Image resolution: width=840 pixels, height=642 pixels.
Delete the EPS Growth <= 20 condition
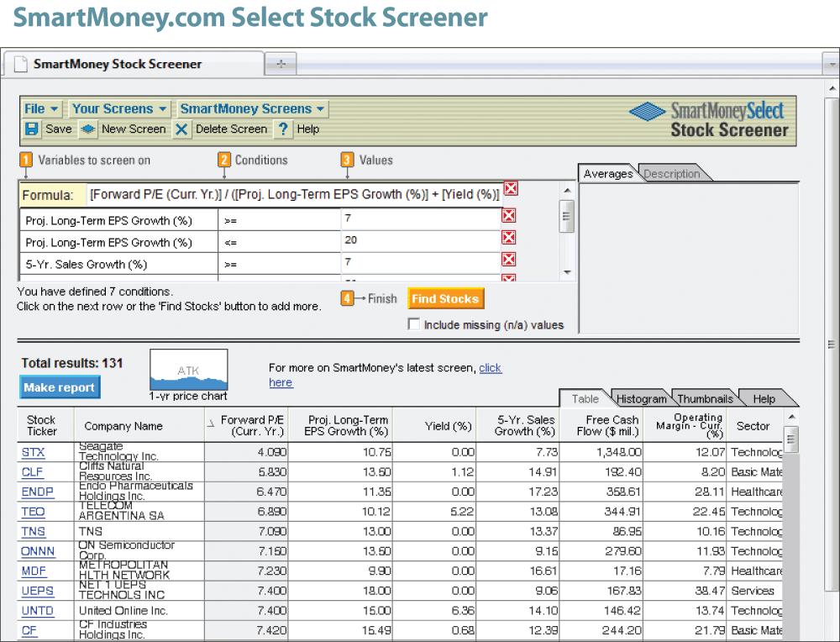(x=508, y=238)
